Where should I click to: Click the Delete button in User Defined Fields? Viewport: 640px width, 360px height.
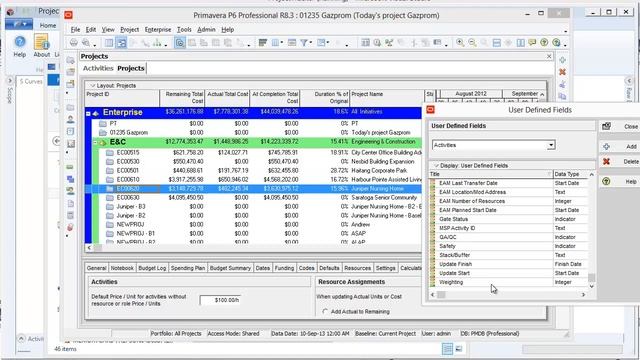point(619,162)
